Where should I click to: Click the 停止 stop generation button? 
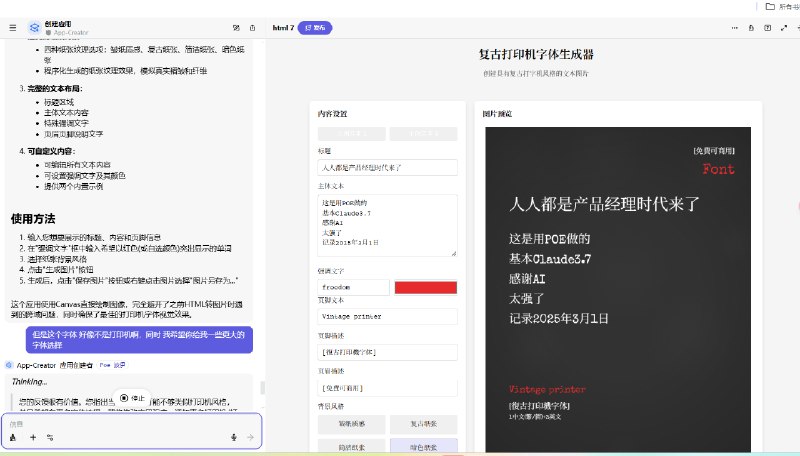point(132,398)
